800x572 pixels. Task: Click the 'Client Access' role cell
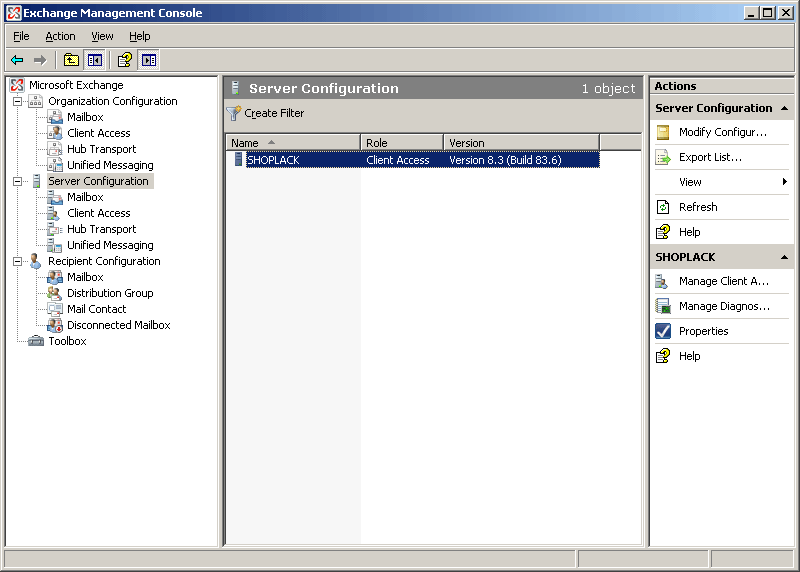click(x=398, y=160)
